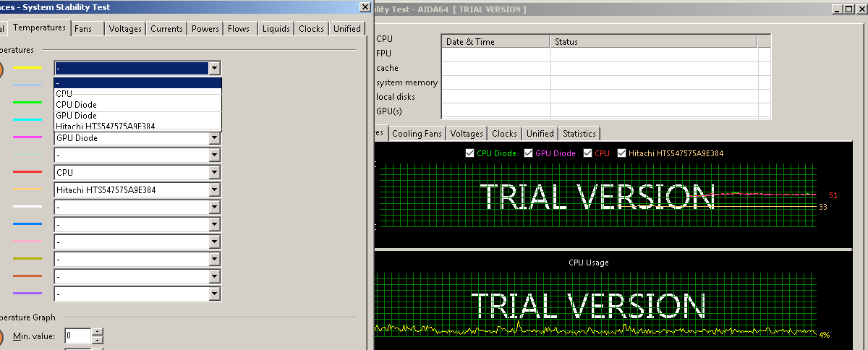Change the cyan line color swatch

[27, 120]
